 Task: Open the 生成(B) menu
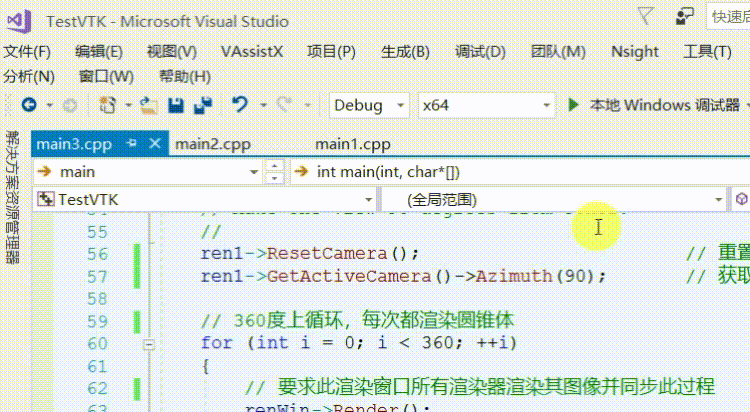pyautogui.click(x=405, y=52)
